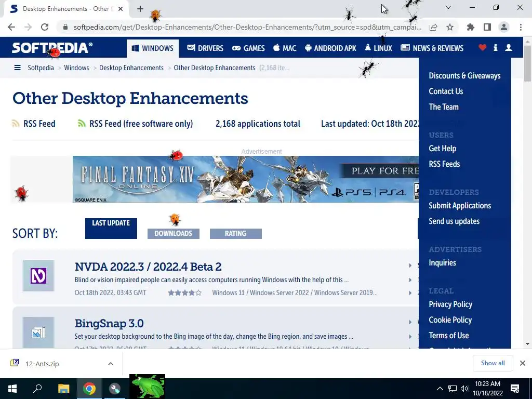532x399 pixels.
Task: Open BingSnap 3.0 link
Action: [x=109, y=323]
